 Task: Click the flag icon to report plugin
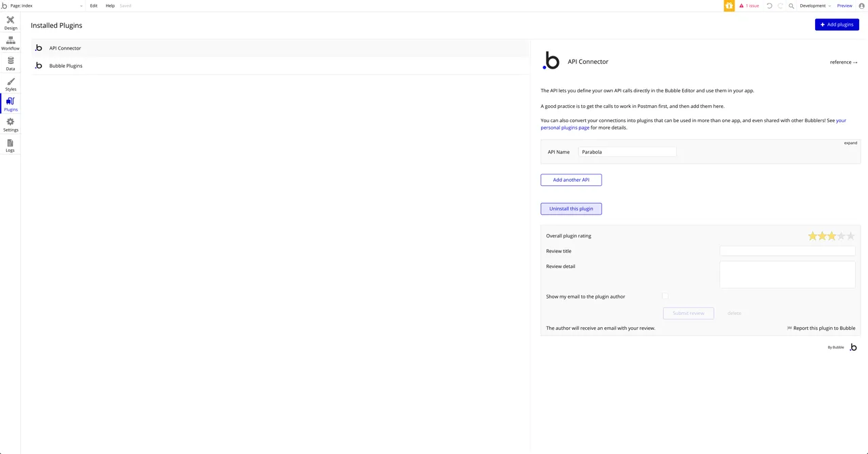[789, 328]
